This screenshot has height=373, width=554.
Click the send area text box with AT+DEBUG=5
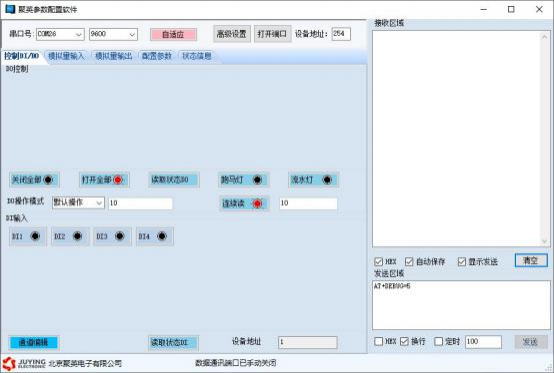(461, 305)
